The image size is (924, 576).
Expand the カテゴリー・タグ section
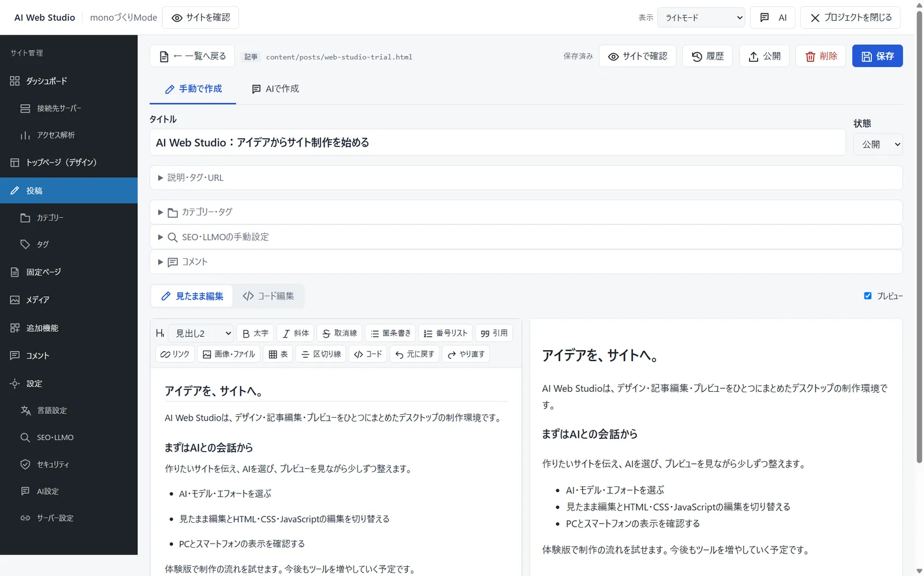[x=526, y=212]
